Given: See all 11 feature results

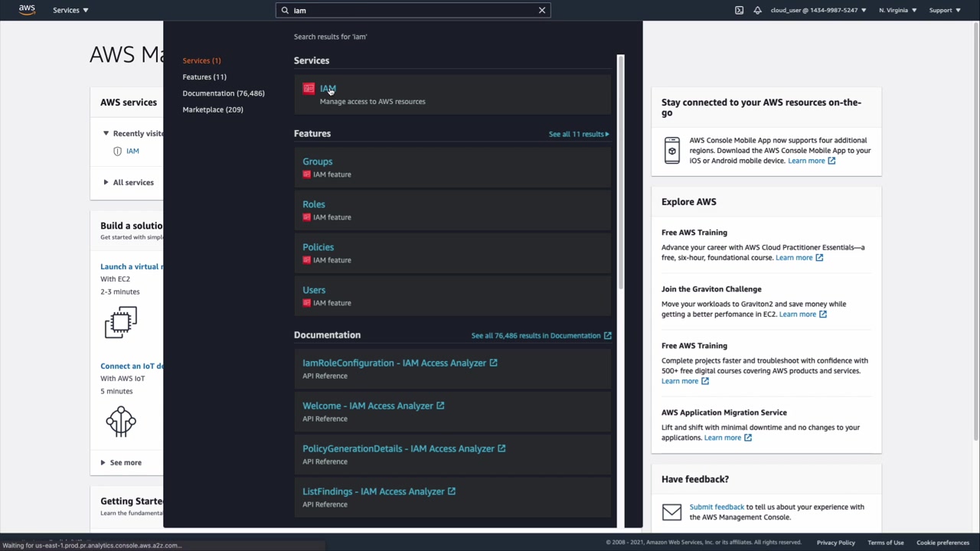Looking at the screenshot, I should (x=579, y=134).
